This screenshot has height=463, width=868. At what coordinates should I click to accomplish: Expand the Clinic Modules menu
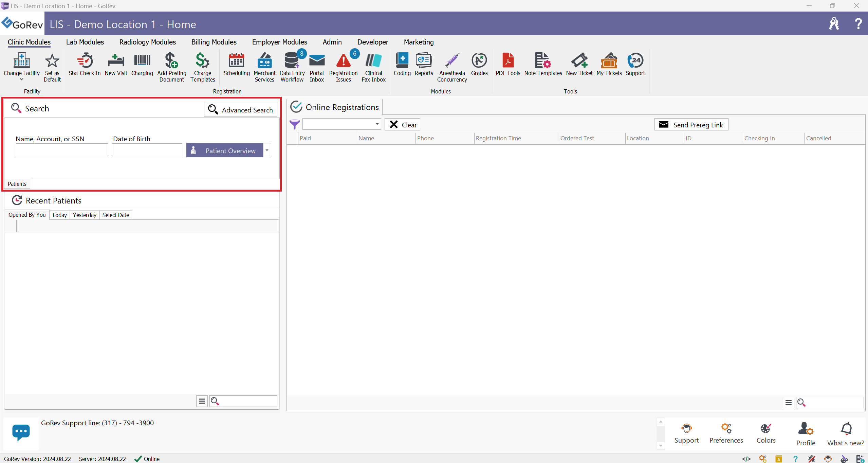pos(29,42)
